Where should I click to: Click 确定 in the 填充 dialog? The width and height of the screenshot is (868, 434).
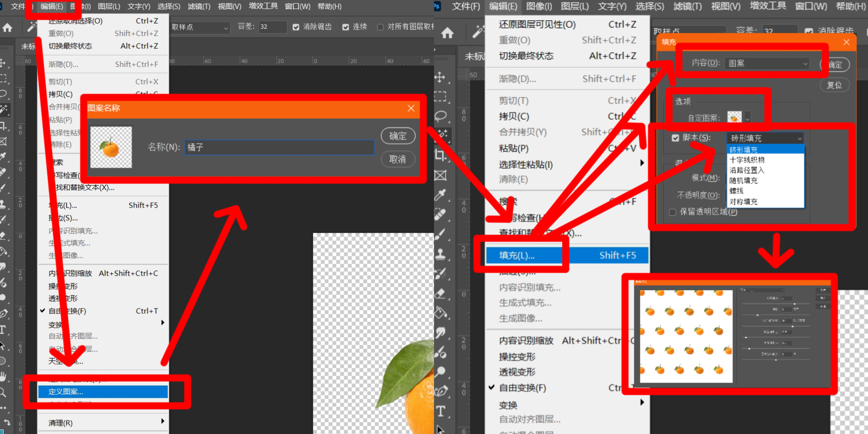[835, 64]
